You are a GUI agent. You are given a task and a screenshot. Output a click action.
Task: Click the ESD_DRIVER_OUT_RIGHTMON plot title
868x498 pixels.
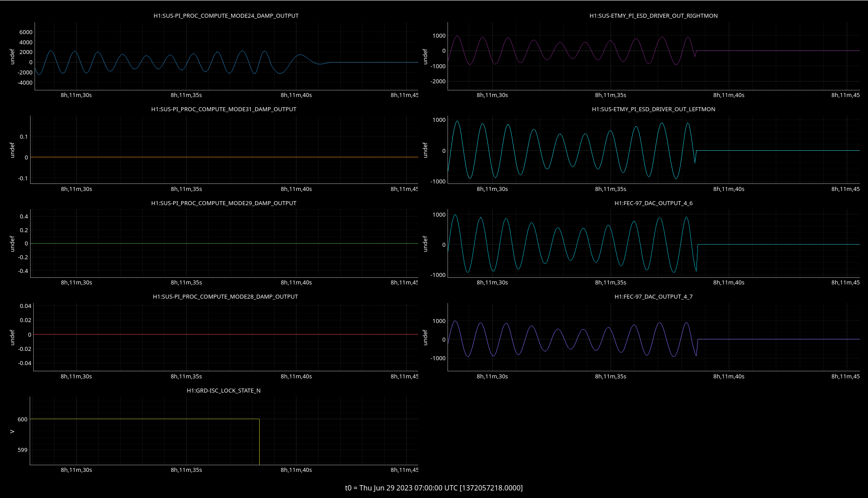click(x=654, y=16)
